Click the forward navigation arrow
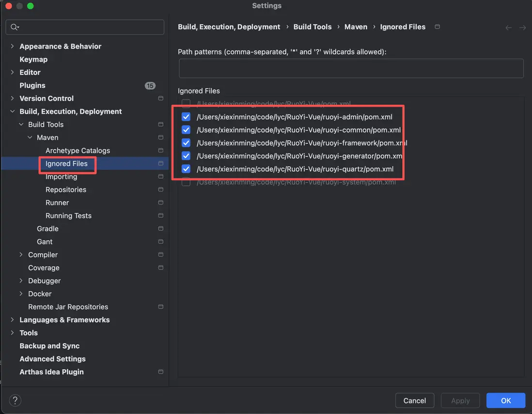 tap(522, 28)
